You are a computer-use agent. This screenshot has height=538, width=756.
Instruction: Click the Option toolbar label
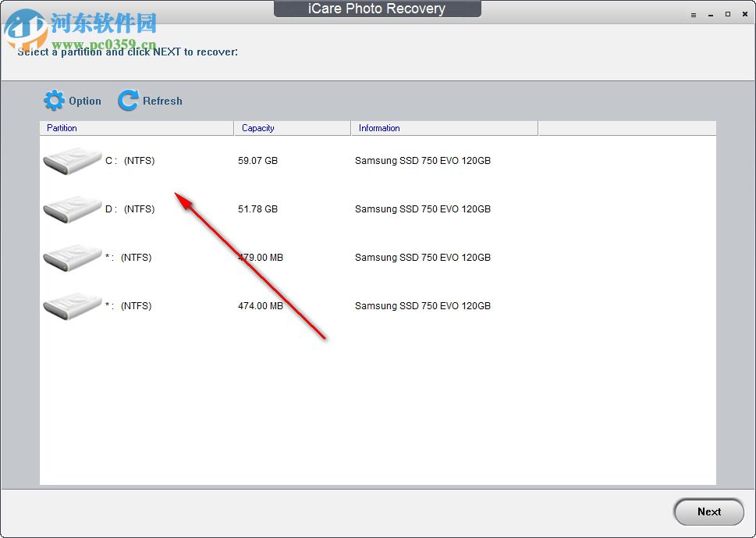86,100
